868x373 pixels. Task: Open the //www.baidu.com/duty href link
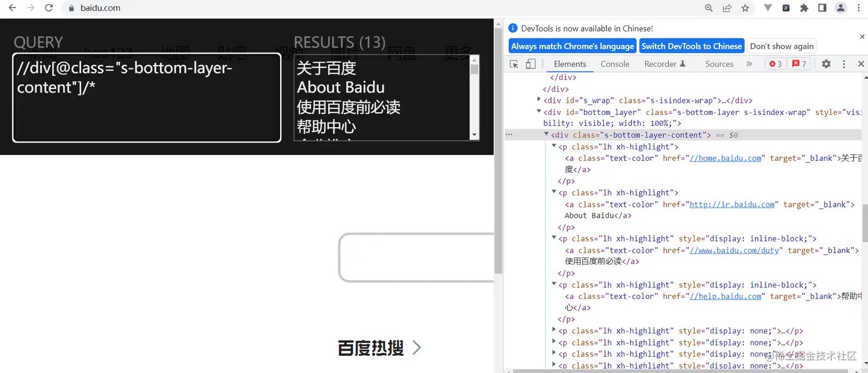(x=734, y=250)
